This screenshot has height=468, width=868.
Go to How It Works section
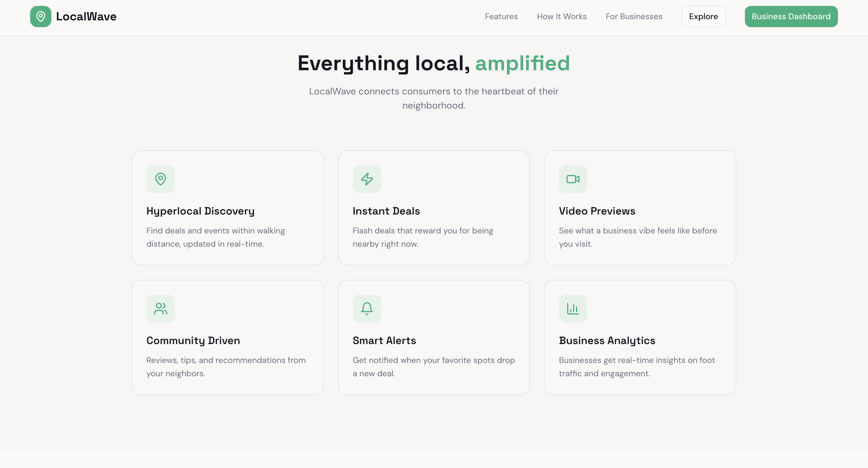tap(561, 17)
